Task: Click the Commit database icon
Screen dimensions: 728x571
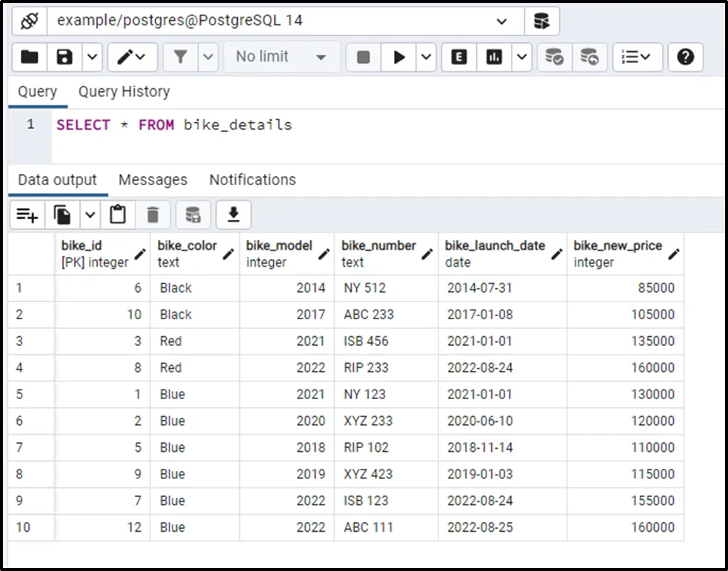Action: [x=553, y=57]
